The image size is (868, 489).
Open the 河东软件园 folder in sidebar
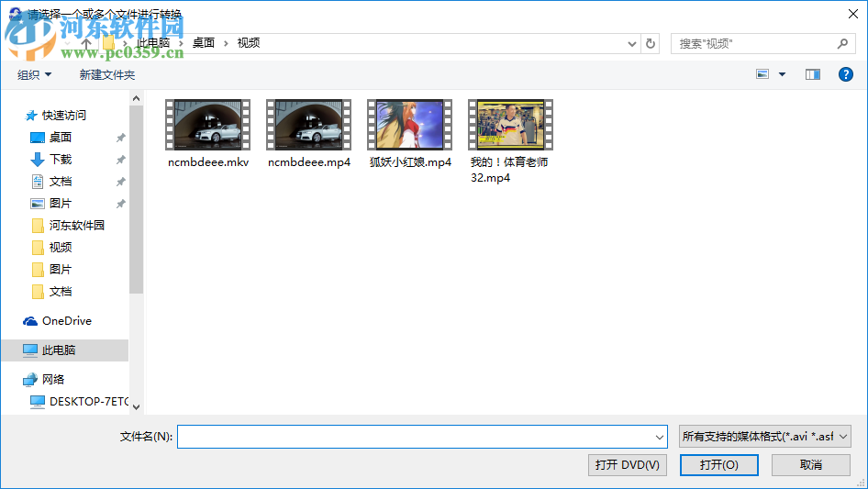(x=76, y=226)
